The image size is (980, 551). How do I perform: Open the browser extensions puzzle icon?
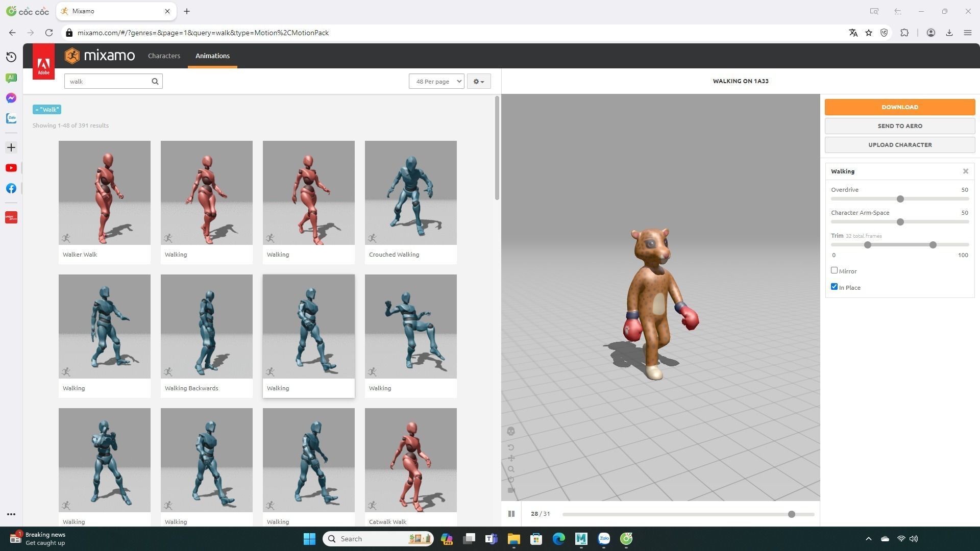pyautogui.click(x=904, y=33)
